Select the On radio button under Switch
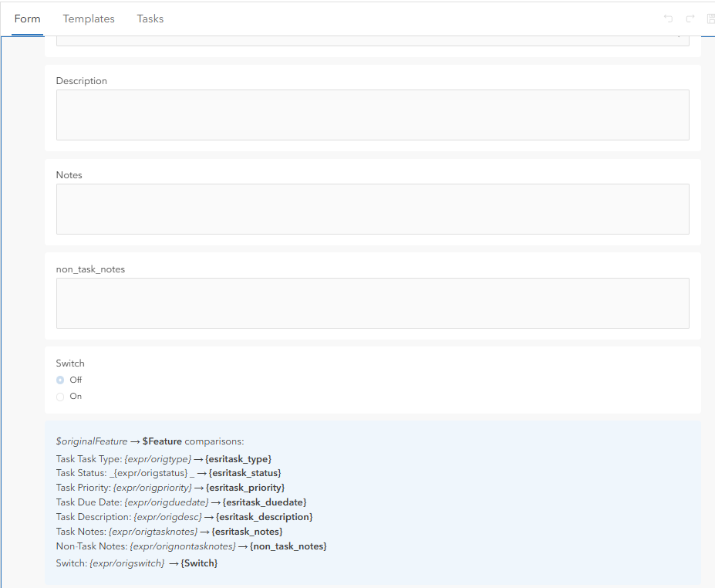The image size is (715, 588). pos(60,396)
